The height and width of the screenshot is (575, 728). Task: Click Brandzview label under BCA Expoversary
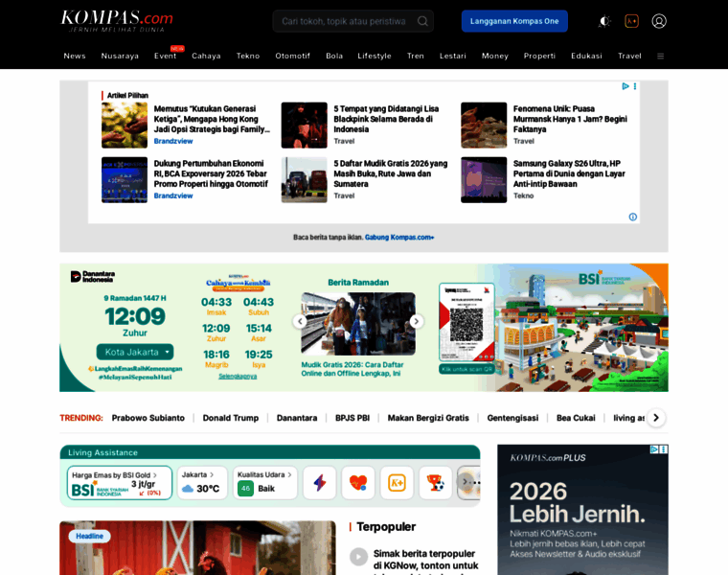[x=173, y=196]
